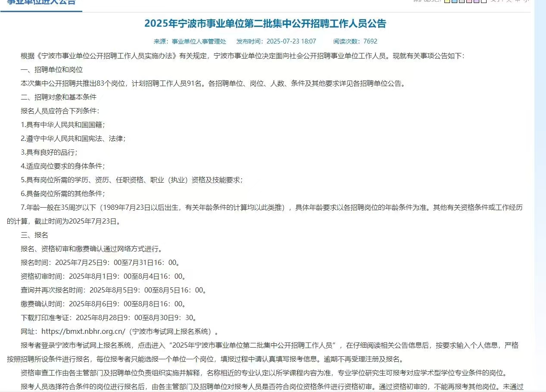546x392 pixels.
Task: Click line 报名、资格初审和缴费确认通过网络方式进行
Action: (92, 249)
